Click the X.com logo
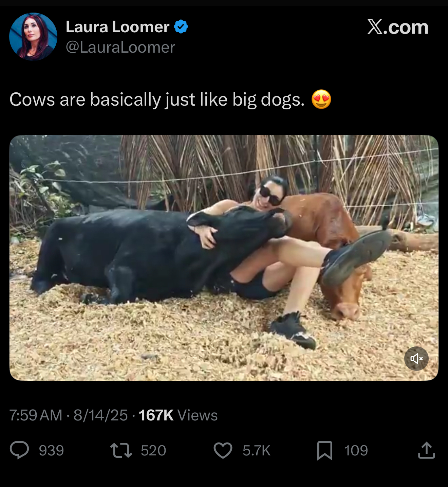This screenshot has height=487, width=448. click(398, 27)
